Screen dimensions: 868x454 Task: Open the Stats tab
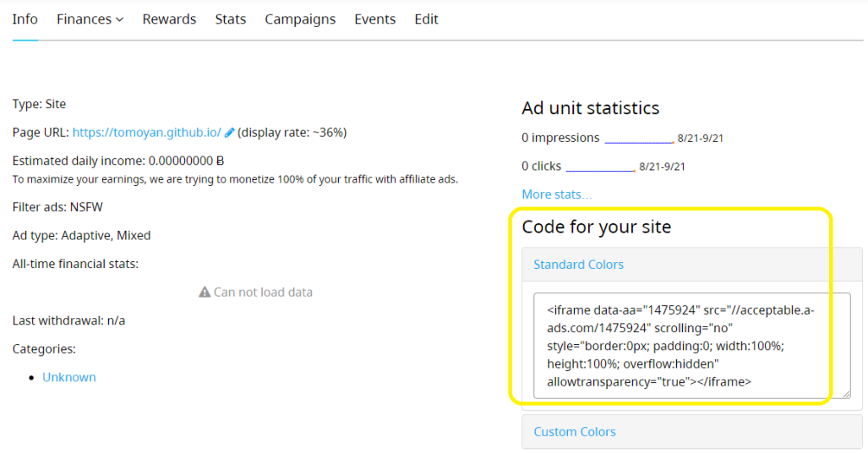(x=230, y=19)
